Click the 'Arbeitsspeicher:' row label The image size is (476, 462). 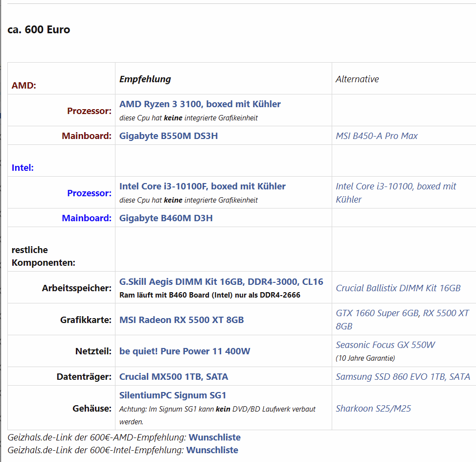point(76,288)
